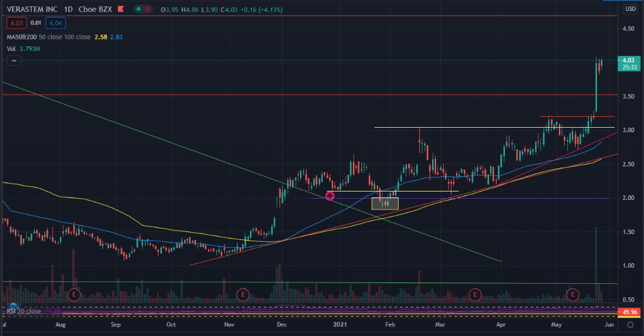Select the yellow rectangle drawing near February
Image resolution: width=644 pixels, height=336 pixels.
[x=385, y=203]
